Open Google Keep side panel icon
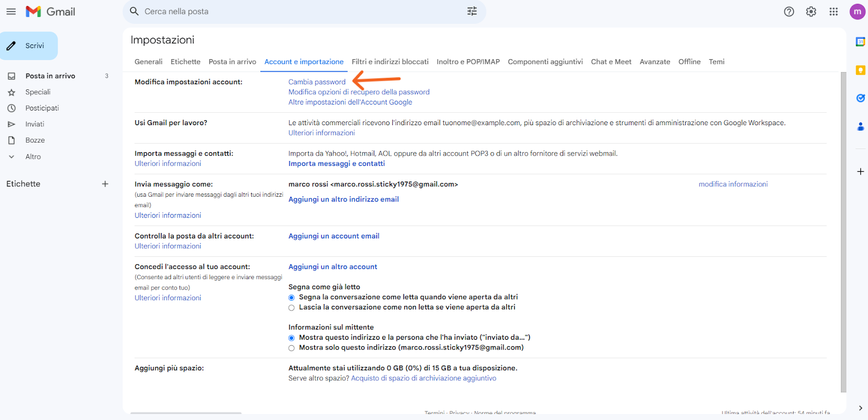The image size is (868, 420). tap(860, 70)
